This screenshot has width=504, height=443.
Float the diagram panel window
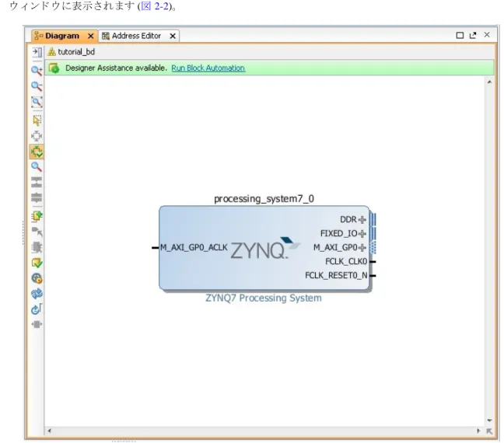(x=473, y=35)
